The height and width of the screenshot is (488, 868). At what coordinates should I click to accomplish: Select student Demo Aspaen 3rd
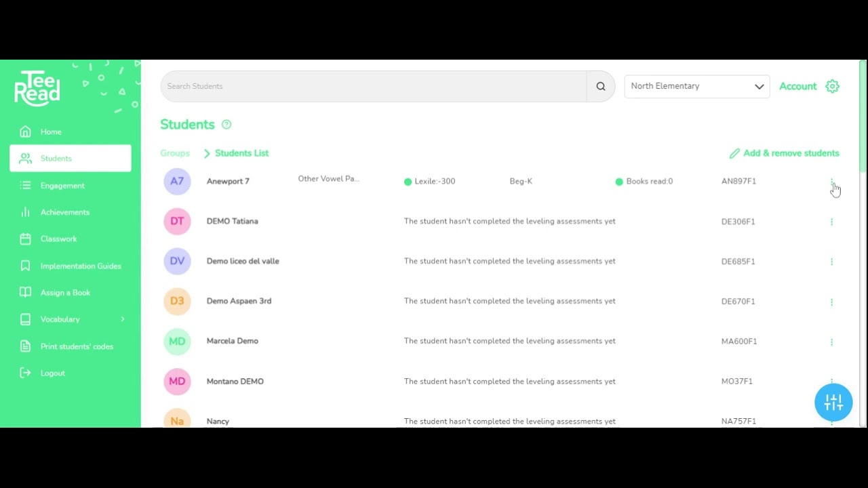tap(239, 302)
